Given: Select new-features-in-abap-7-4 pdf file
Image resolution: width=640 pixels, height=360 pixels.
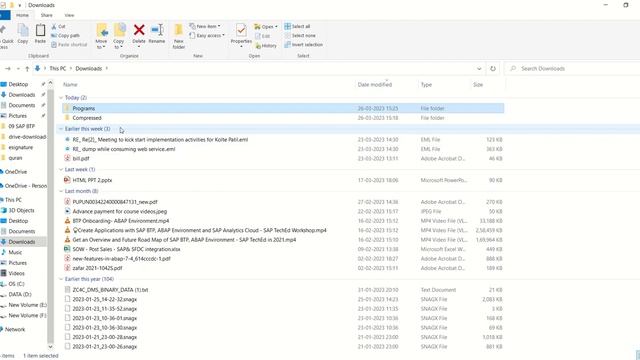Looking at the screenshot, I should (121, 259).
